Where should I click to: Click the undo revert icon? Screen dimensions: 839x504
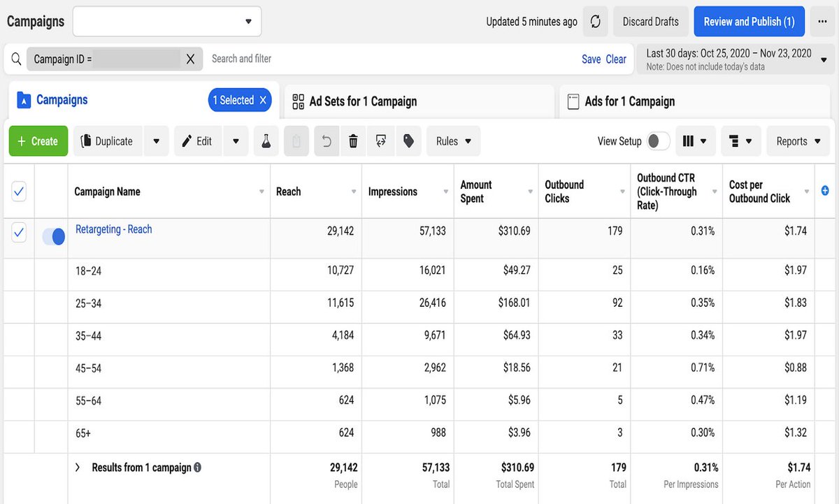coord(326,141)
